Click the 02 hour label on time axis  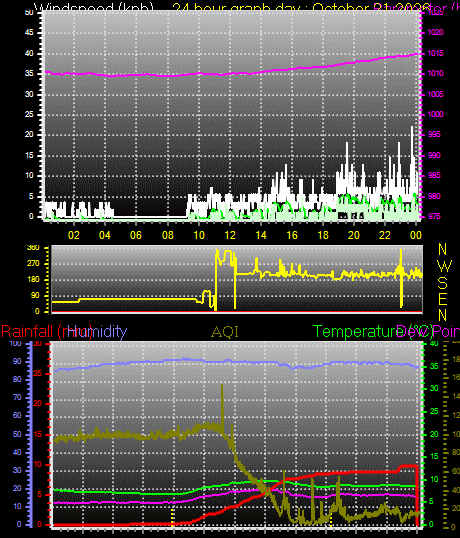tap(74, 235)
